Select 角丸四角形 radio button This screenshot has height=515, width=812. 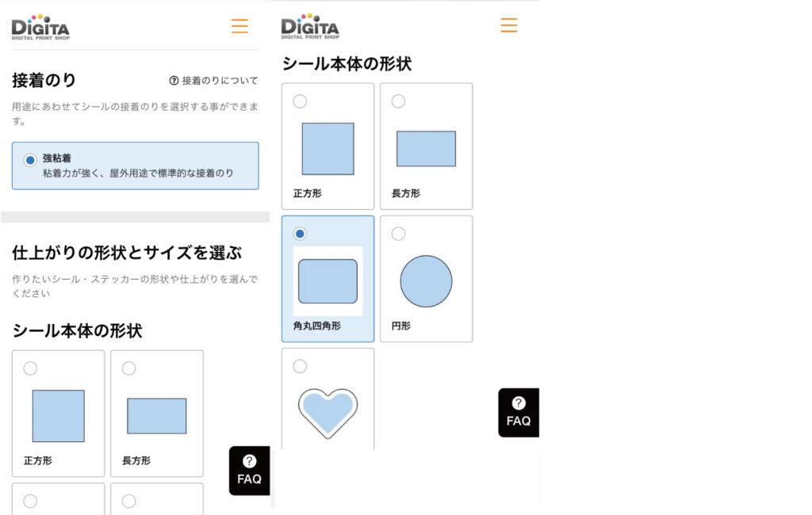[x=299, y=234]
